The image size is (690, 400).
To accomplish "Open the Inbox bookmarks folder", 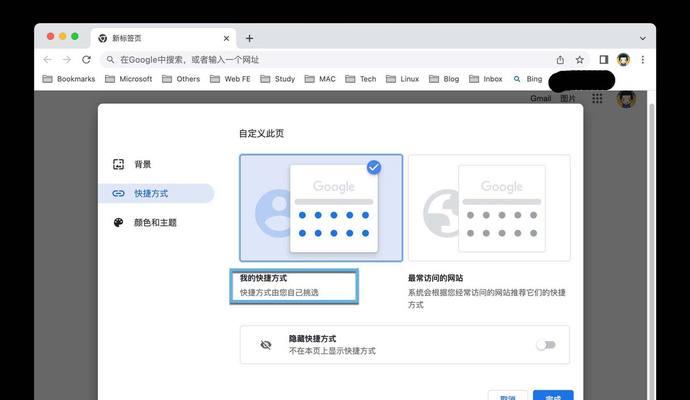I will click(x=485, y=79).
